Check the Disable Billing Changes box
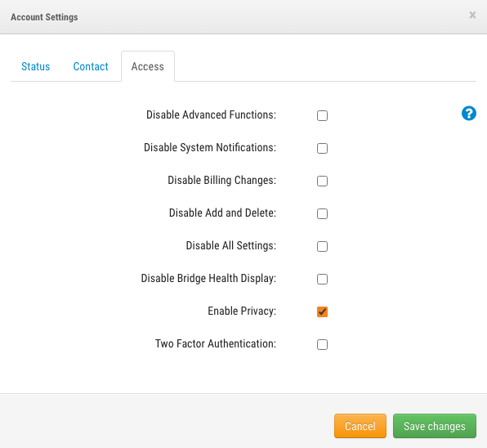Image resolution: width=487 pixels, height=448 pixels. tap(322, 181)
